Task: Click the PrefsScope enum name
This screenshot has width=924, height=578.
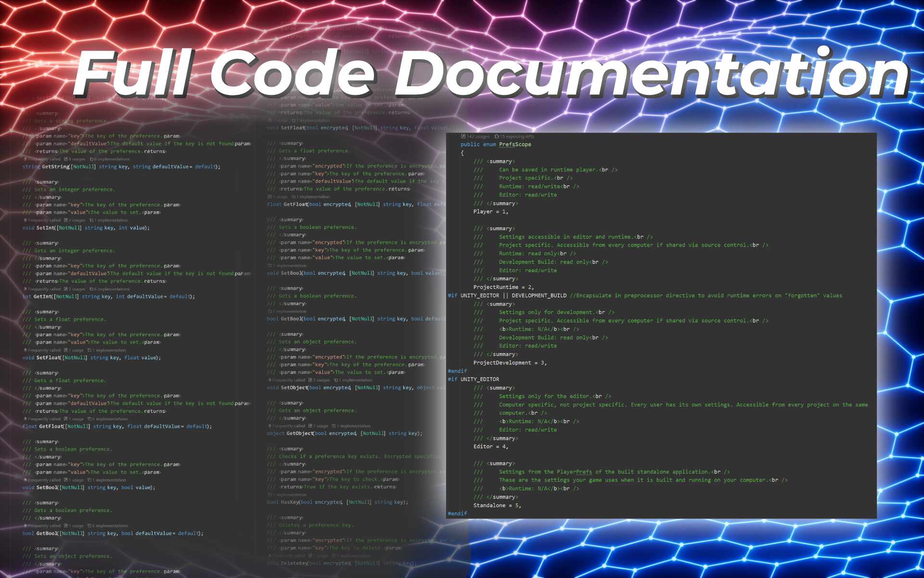Action: [x=514, y=144]
